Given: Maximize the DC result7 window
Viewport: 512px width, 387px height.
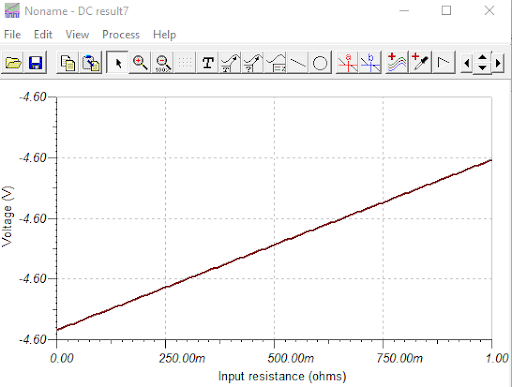Looking at the screenshot, I should (x=446, y=11).
